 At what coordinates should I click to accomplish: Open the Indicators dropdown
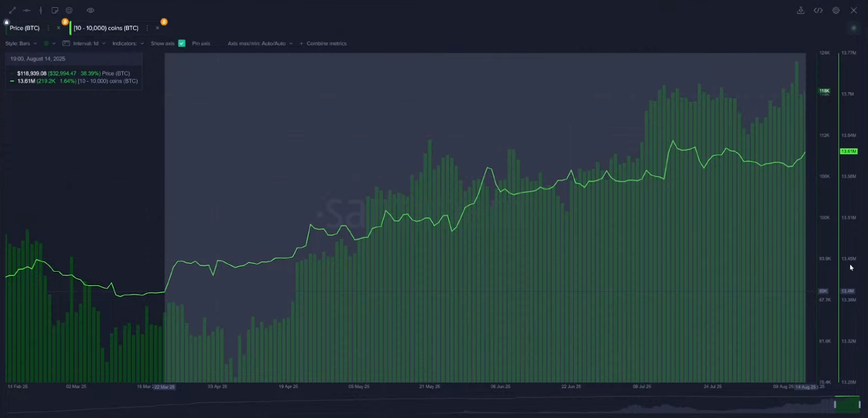(128, 43)
